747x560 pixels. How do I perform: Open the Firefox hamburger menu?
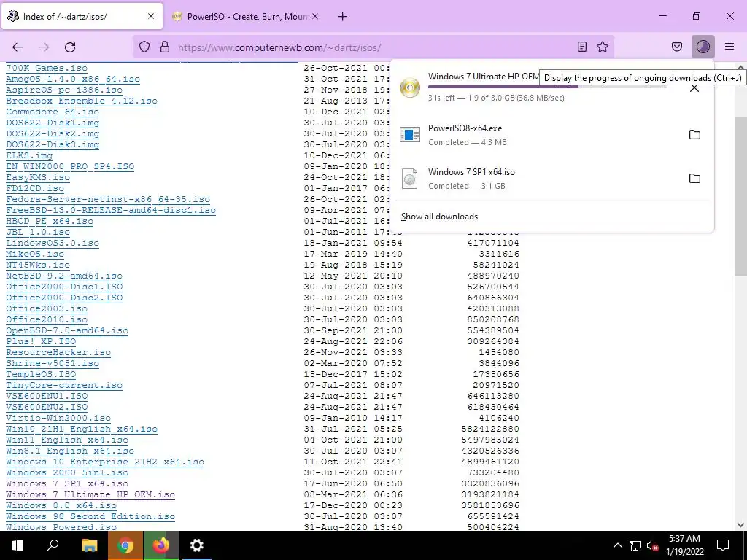click(729, 47)
